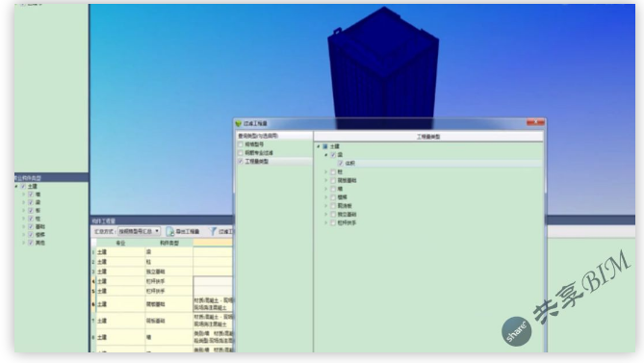Expand the 柱 node in filter dialog tree

point(326,172)
